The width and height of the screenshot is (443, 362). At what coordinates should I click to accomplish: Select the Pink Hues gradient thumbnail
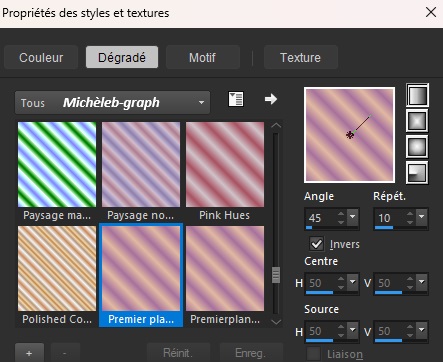click(225, 164)
